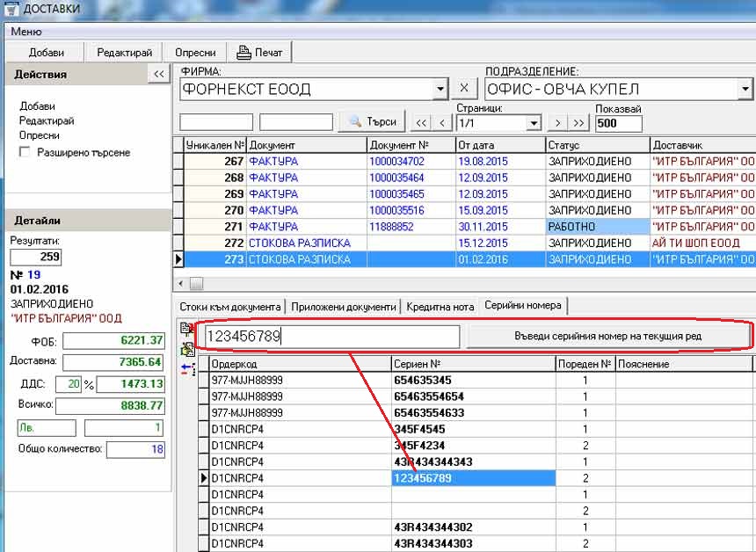
Task: Click the Ордеркод column header
Action: (301, 364)
